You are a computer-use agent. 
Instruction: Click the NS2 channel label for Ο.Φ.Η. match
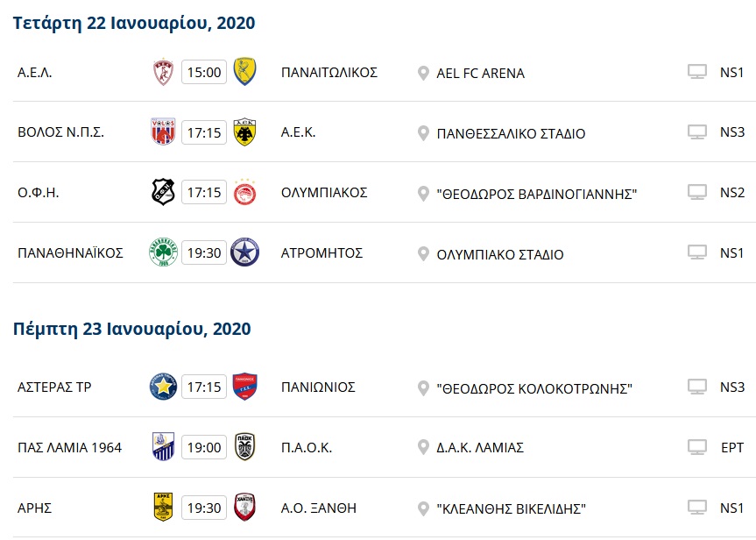click(x=732, y=193)
